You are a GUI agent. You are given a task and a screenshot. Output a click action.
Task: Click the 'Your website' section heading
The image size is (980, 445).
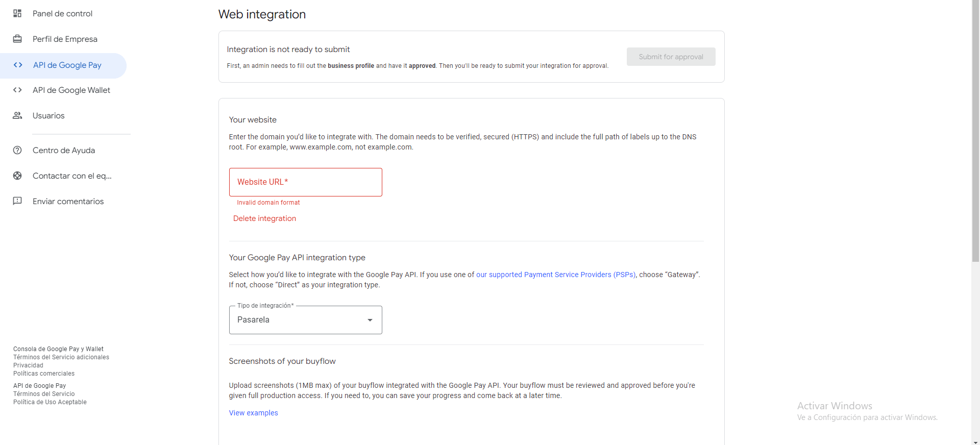[253, 120]
